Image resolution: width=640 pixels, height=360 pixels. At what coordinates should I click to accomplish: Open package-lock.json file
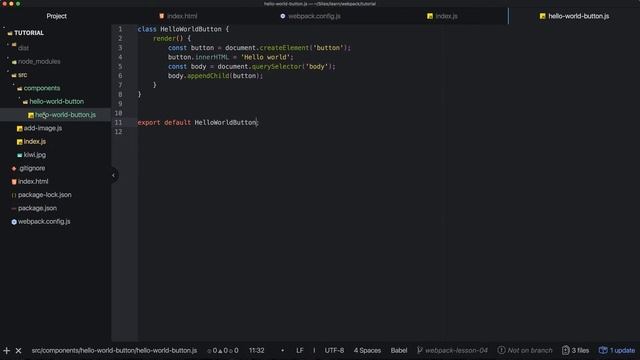click(x=44, y=195)
